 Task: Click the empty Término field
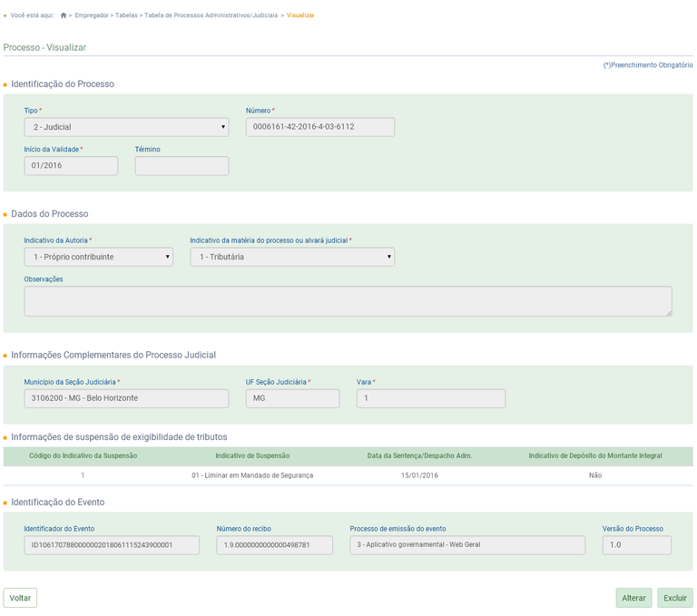(x=182, y=166)
